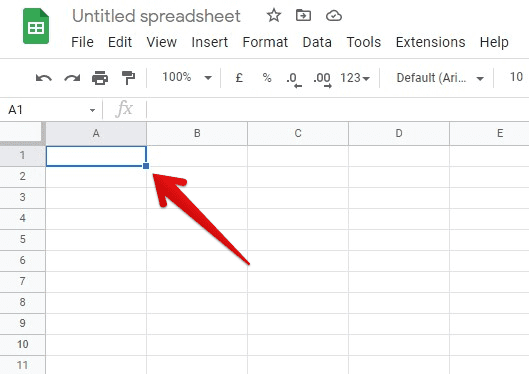Select row 8 header
The height and width of the screenshot is (374, 529).
point(22,302)
